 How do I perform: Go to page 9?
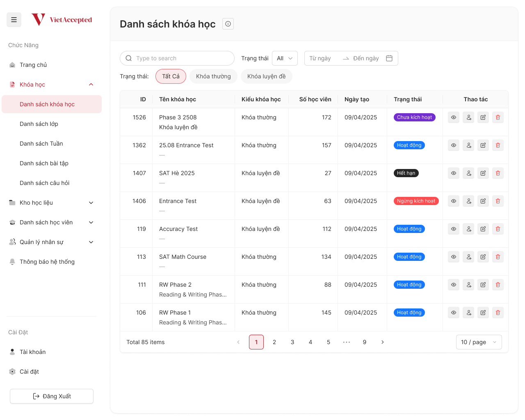pos(365,342)
